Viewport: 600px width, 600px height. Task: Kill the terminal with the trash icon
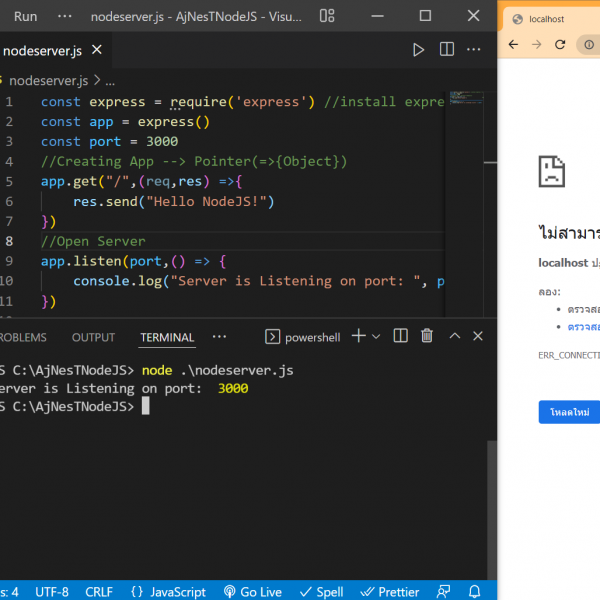427,337
